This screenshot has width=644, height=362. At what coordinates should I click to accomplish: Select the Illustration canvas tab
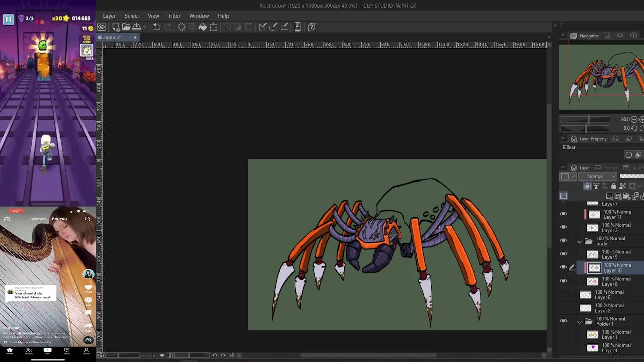tap(109, 38)
